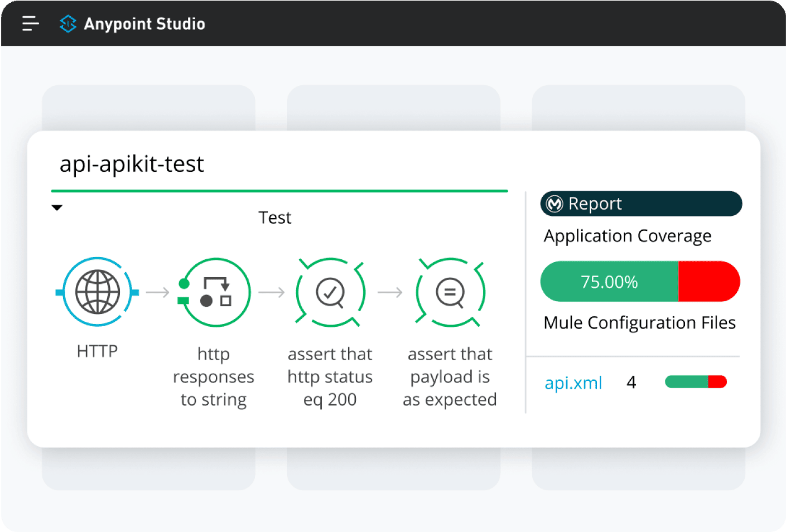Click the Anypoint Studio logo icon
Image resolution: width=786 pixels, height=532 pixels.
pyautogui.click(x=68, y=23)
